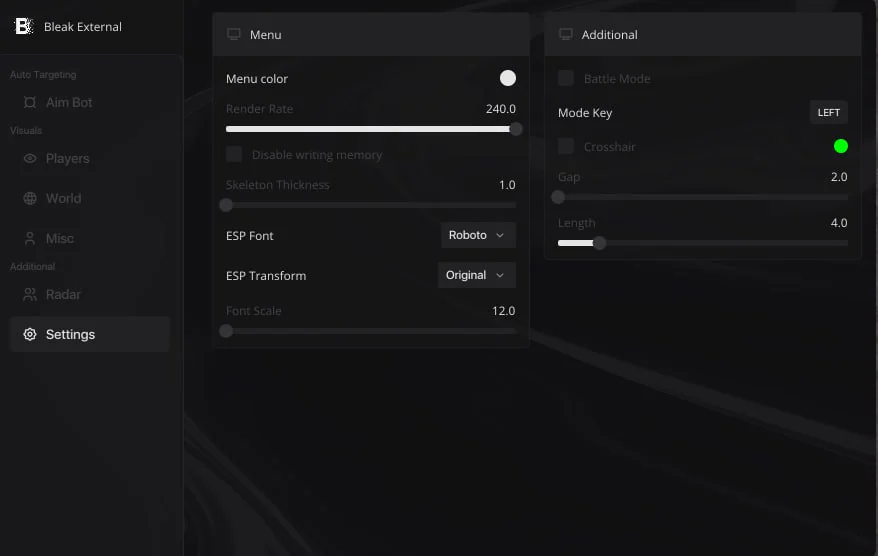Viewport: 878px width, 556px height.
Task: Open the green Crosshair color swatch
Action: [840, 146]
